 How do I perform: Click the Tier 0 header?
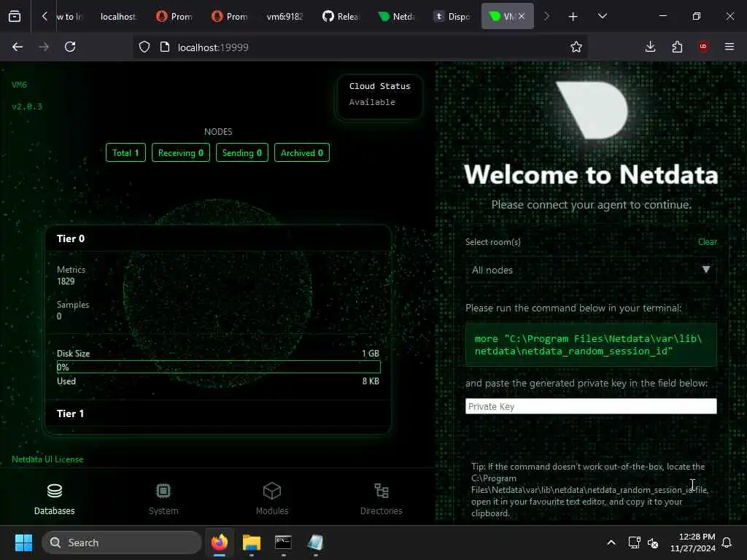point(218,238)
